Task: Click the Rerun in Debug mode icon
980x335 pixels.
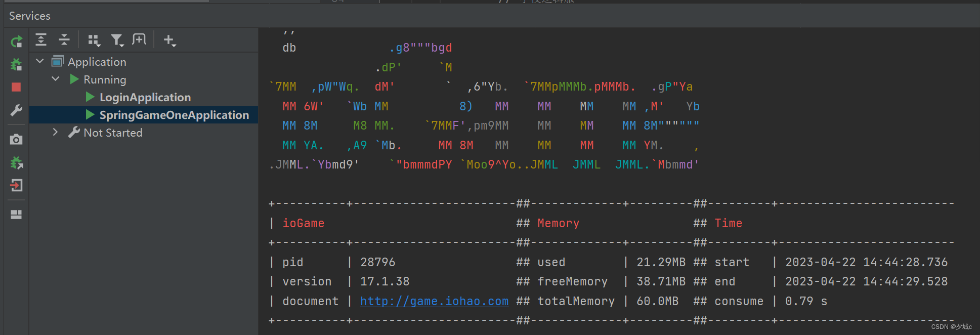Action: [16, 64]
